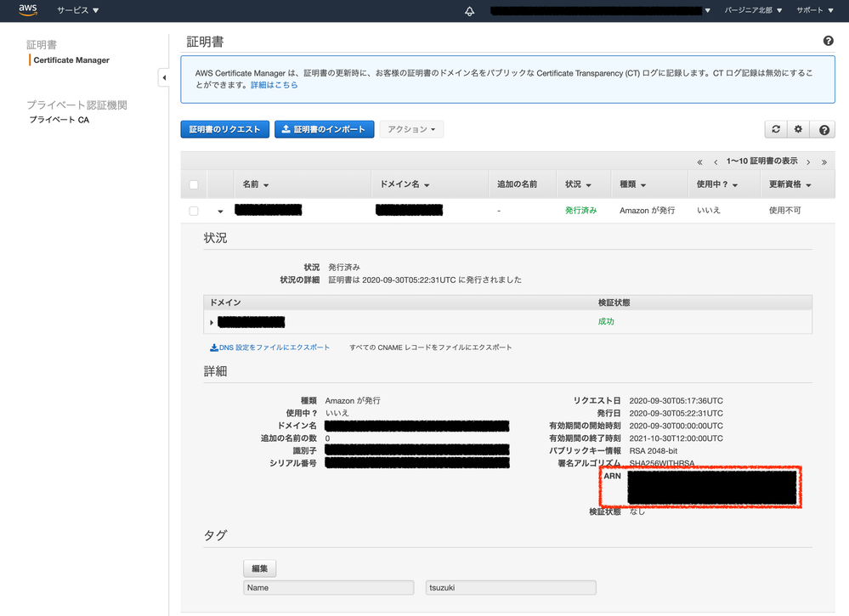Follow the 詳細はこちら link
The image size is (849, 616).
point(274,85)
